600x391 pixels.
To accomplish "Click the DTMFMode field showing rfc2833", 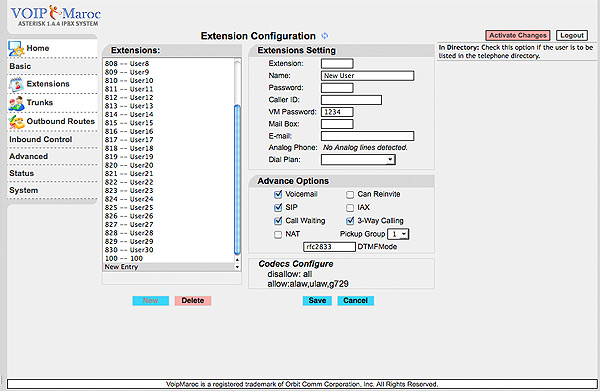I will coord(329,247).
